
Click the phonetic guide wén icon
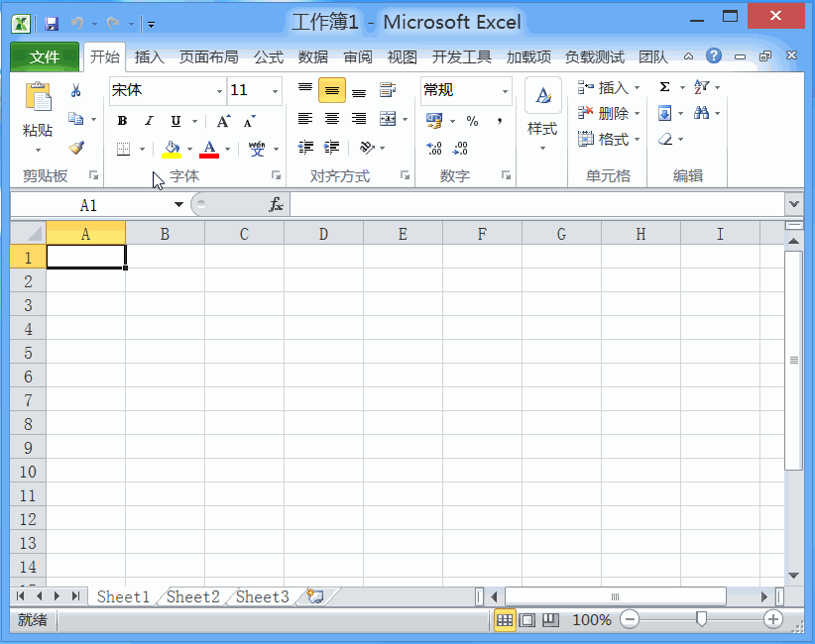[x=257, y=149]
